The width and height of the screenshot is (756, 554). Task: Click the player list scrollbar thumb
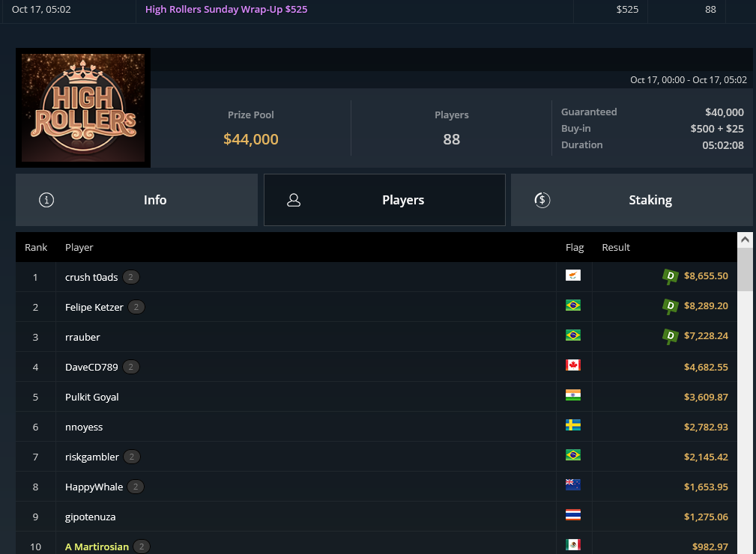[745, 270]
